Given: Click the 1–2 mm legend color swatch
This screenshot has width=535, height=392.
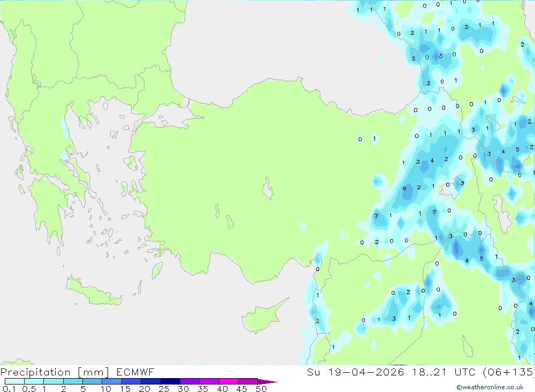Looking at the screenshot, I should (53, 381).
